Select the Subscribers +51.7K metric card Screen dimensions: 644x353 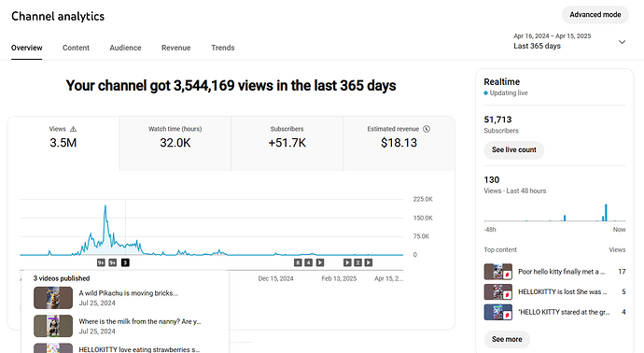click(287, 144)
